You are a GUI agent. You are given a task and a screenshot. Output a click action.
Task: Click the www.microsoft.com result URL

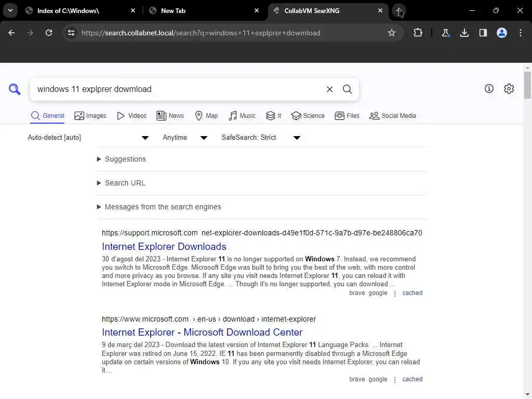click(x=209, y=319)
